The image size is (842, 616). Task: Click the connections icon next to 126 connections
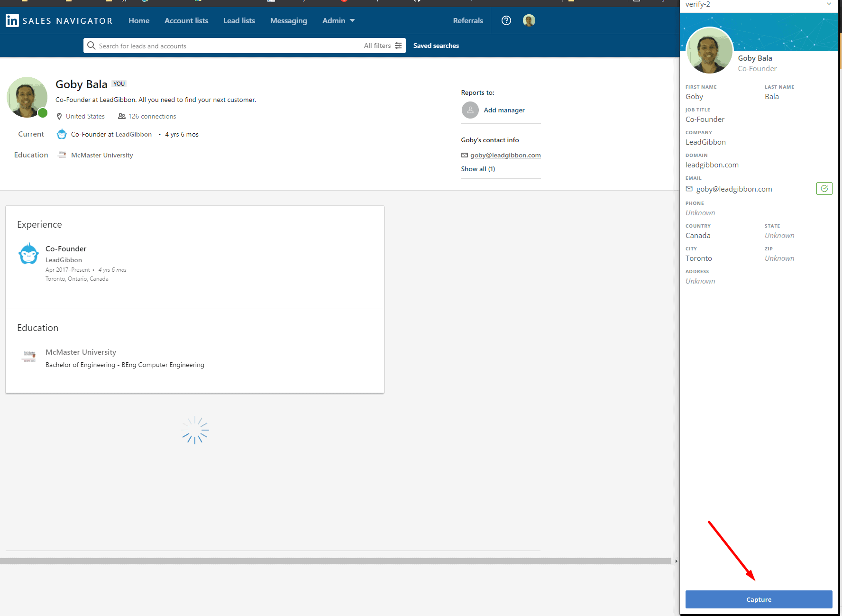[x=122, y=116]
